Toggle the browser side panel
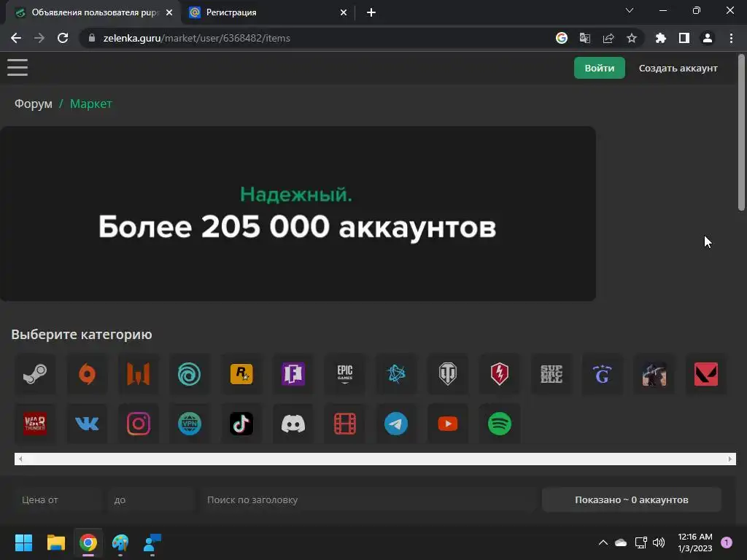The width and height of the screenshot is (747, 560). [x=684, y=38]
